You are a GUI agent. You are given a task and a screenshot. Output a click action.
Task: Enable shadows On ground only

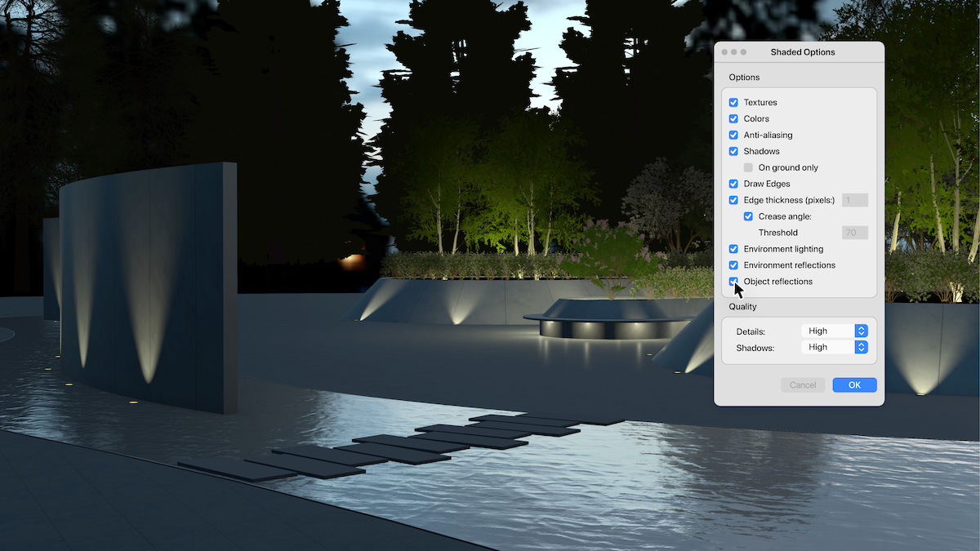(x=748, y=167)
